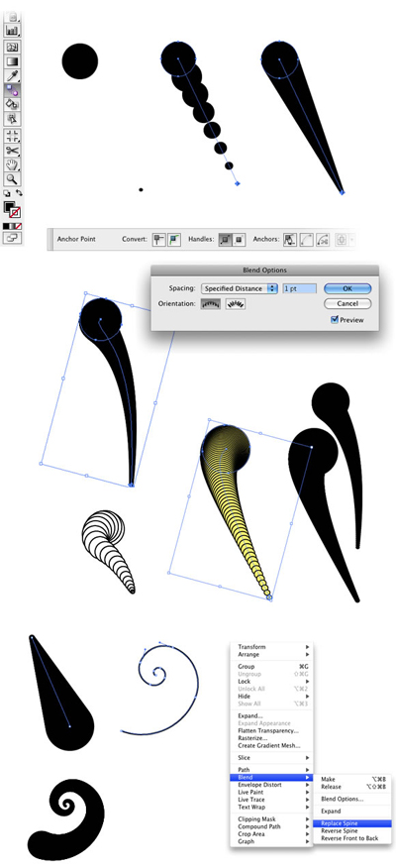
Task: Select the Zoom tool
Action: pos(12,179)
